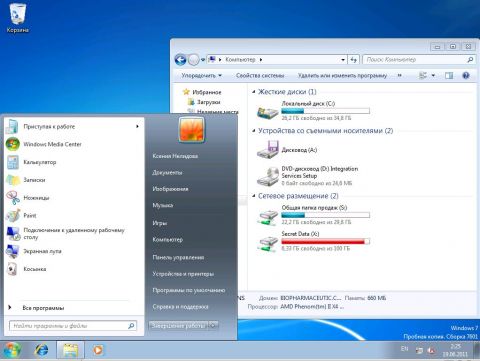The width and height of the screenshot is (480, 361).
Task: Open Подключение к удаленному рабочему столу
Action: [74, 233]
